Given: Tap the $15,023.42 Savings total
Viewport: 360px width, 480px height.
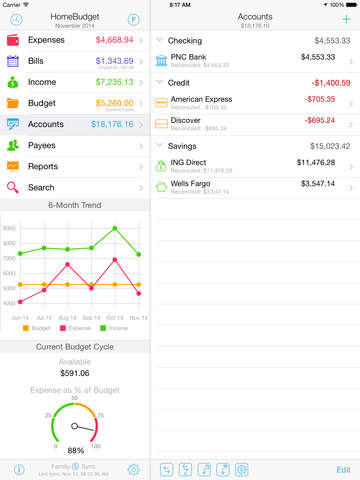Looking at the screenshot, I should coord(330,146).
